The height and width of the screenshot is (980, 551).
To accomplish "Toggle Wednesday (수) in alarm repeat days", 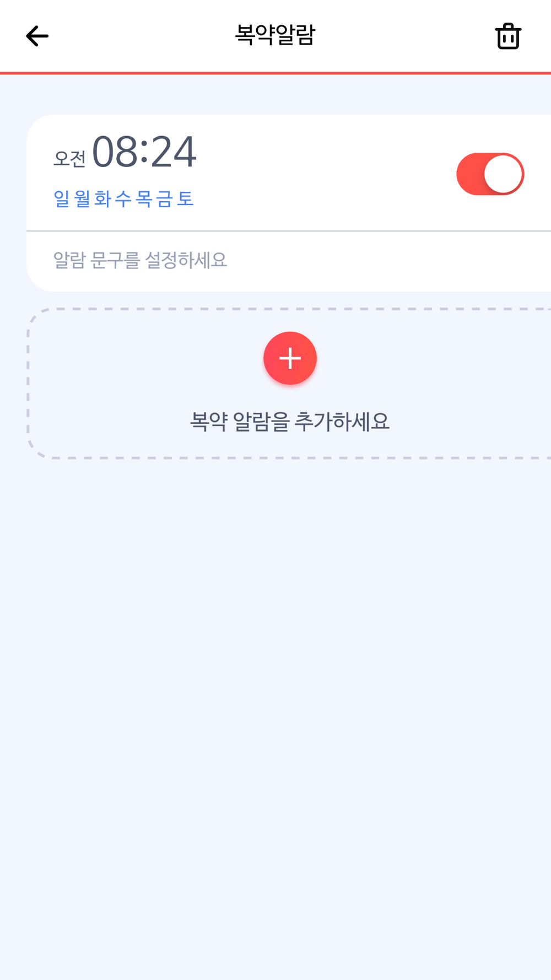I will [123, 198].
